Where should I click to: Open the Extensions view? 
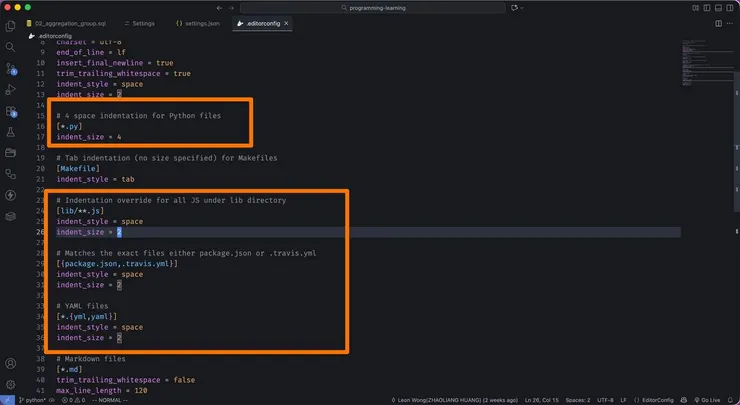click(x=10, y=111)
